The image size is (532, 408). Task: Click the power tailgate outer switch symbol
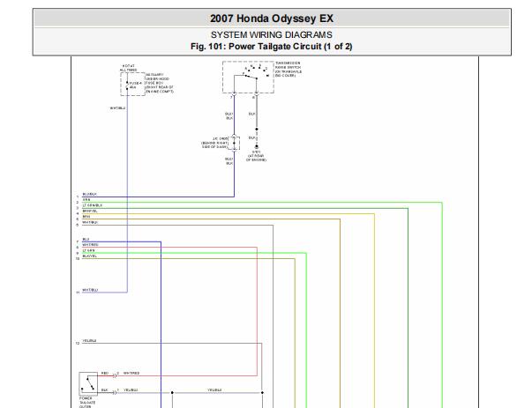point(88,383)
